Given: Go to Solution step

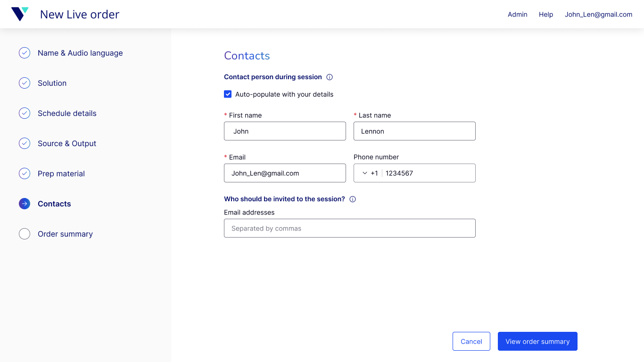Looking at the screenshot, I should click(52, 83).
